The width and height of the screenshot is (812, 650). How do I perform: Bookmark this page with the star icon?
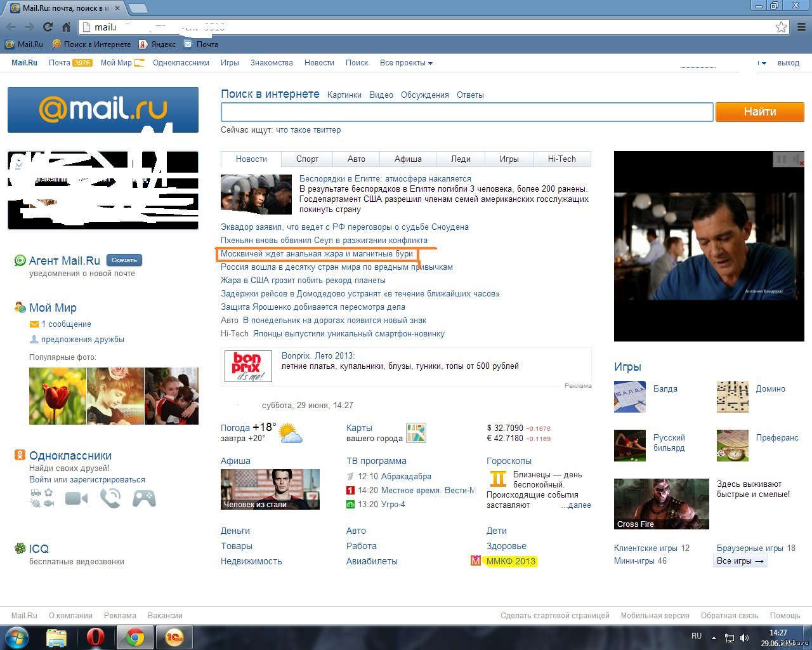(x=782, y=27)
